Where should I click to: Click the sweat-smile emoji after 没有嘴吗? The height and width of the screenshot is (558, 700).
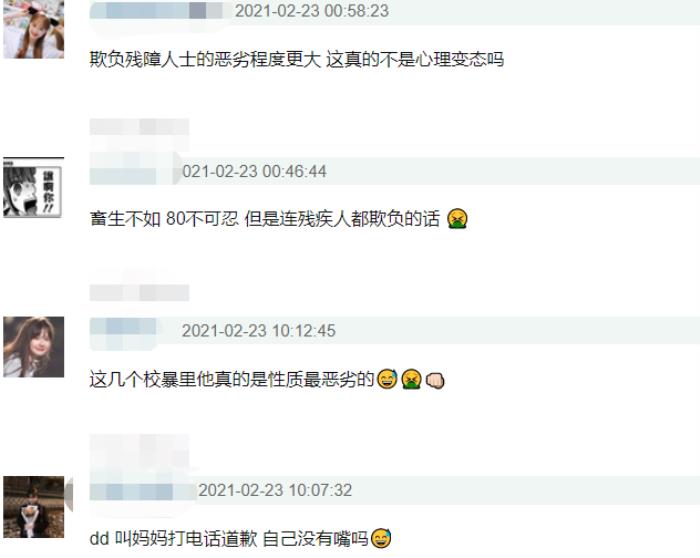[x=381, y=538]
